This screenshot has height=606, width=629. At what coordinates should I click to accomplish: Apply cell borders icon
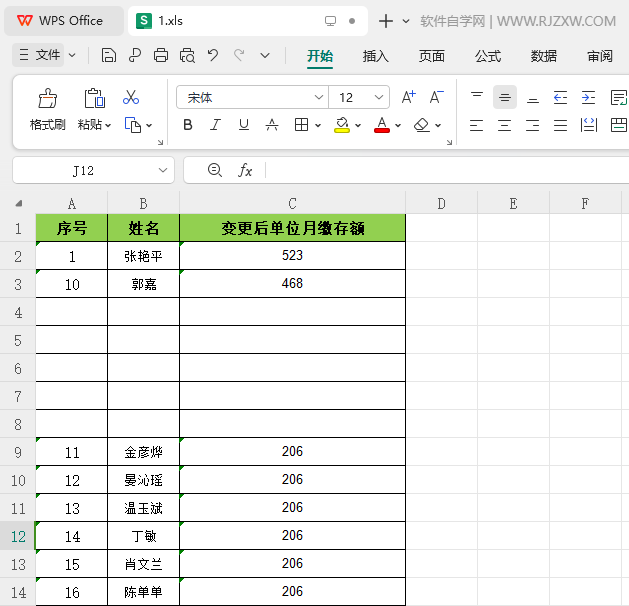[x=301, y=125]
